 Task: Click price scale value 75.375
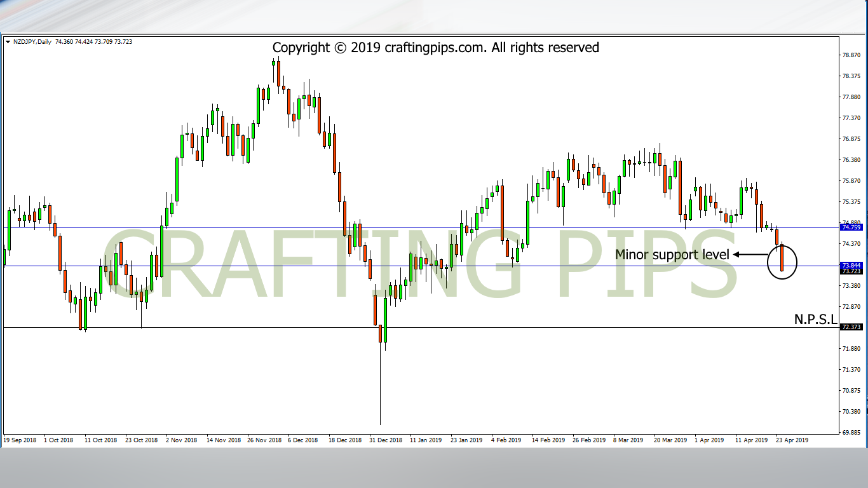[x=851, y=202]
